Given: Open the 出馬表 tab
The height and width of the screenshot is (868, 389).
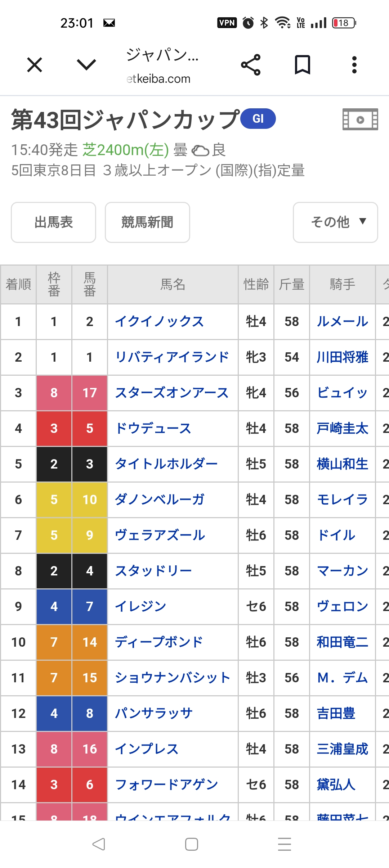Looking at the screenshot, I should (x=54, y=222).
